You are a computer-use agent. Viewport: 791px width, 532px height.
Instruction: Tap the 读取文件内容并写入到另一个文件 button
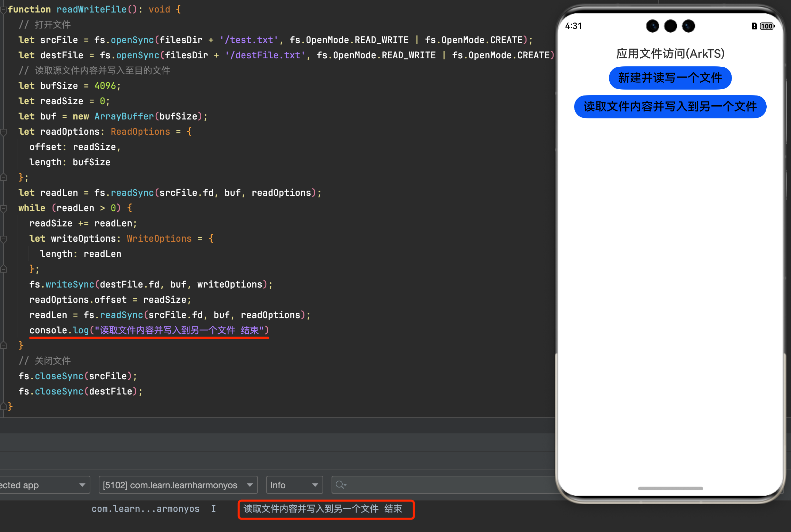coord(670,107)
